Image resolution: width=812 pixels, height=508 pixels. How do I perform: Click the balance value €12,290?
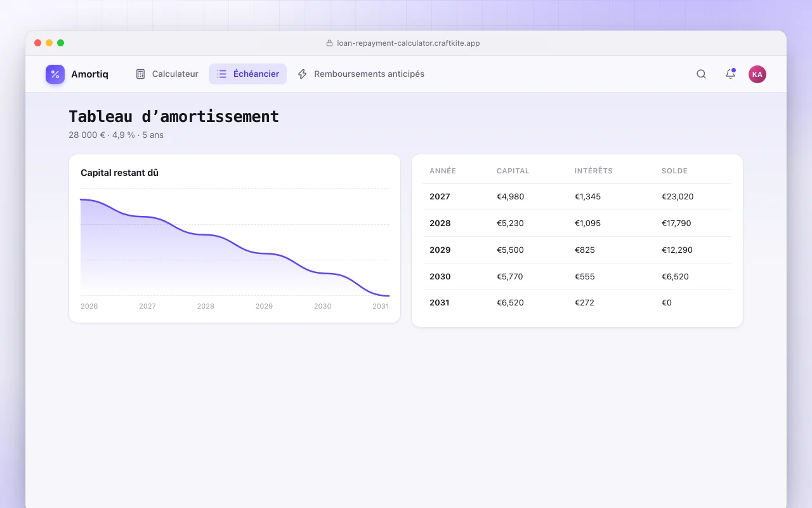pyautogui.click(x=677, y=250)
